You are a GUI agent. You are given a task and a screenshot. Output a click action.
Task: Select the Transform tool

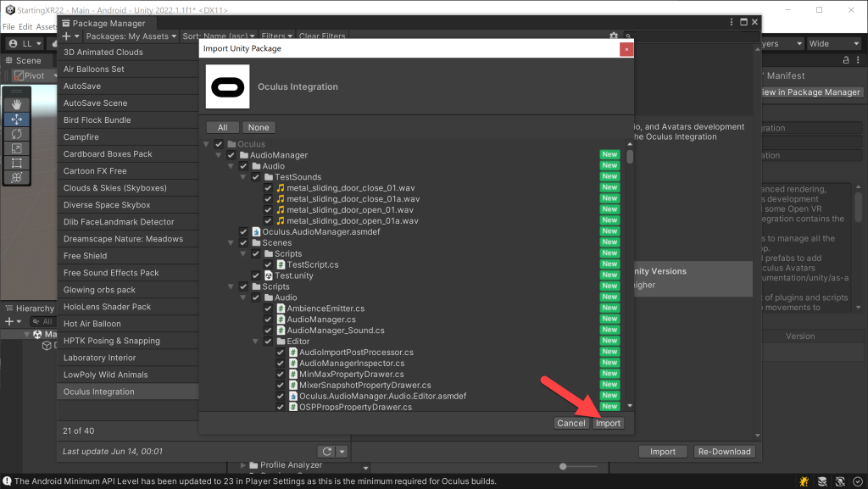tap(17, 178)
